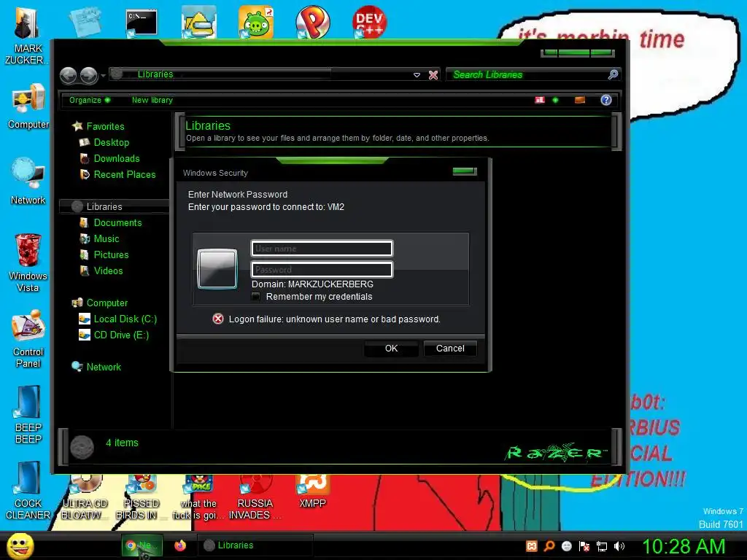Click the user picture tile in credentials dialog
Viewport: 747px width, 560px height.
tap(217, 269)
